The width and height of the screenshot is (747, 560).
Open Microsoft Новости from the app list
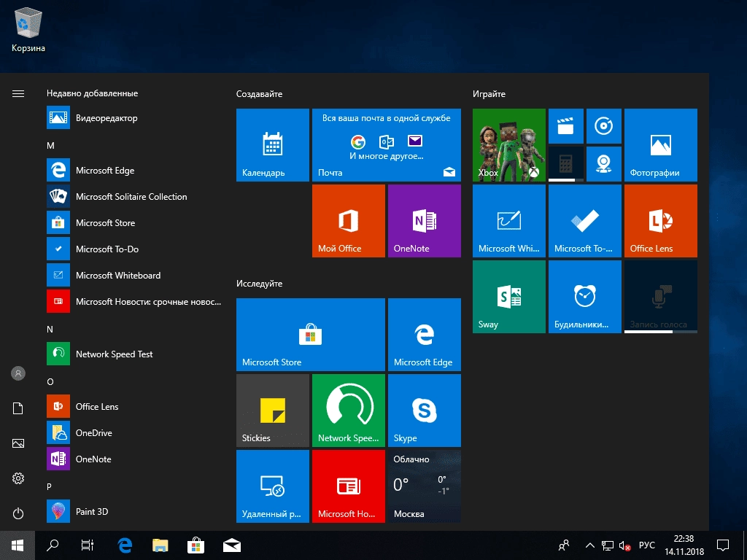point(134,301)
